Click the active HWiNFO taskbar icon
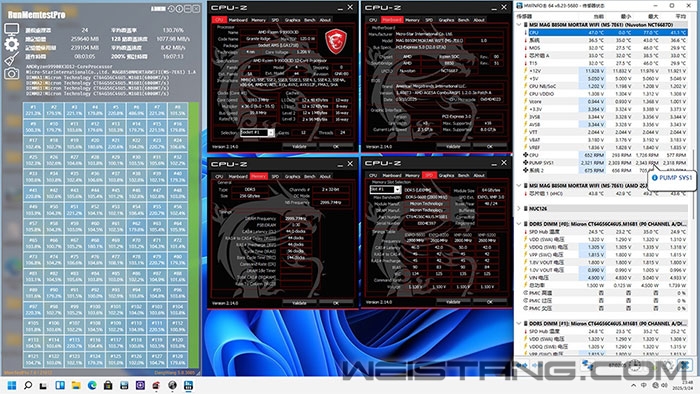The image size is (700, 394). pyautogui.click(x=188, y=385)
